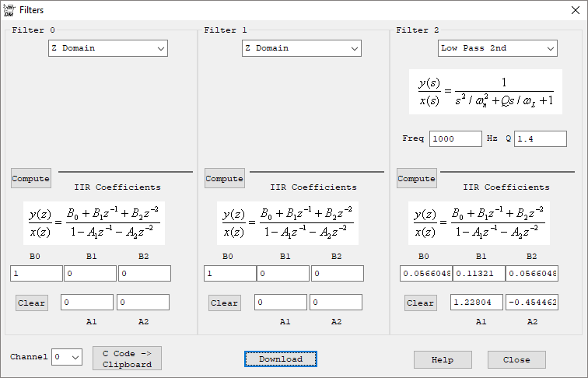Click Filter 1 B2 coefficient field
The height and width of the screenshot is (378, 588).
[337, 274]
